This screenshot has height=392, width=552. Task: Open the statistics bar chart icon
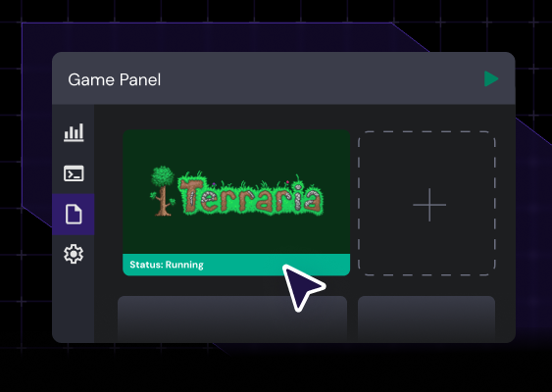pyautogui.click(x=74, y=132)
